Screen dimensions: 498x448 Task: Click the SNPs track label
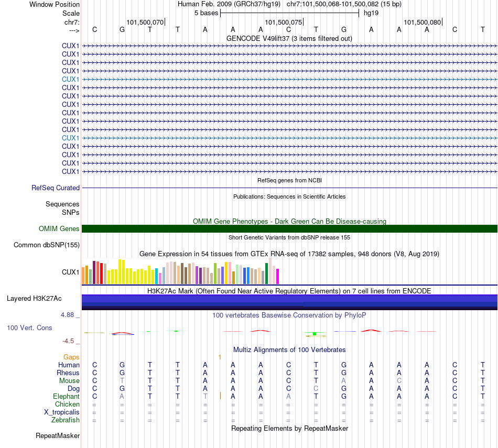pos(71,212)
